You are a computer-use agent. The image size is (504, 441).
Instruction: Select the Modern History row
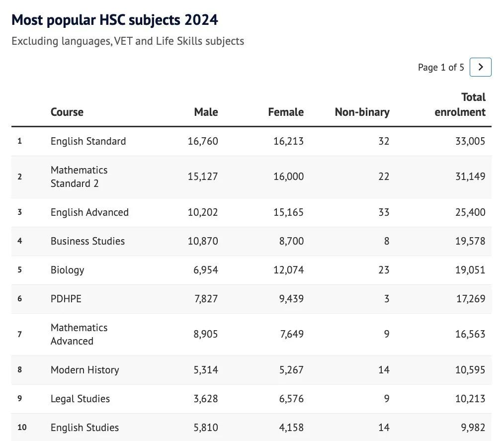click(x=84, y=370)
